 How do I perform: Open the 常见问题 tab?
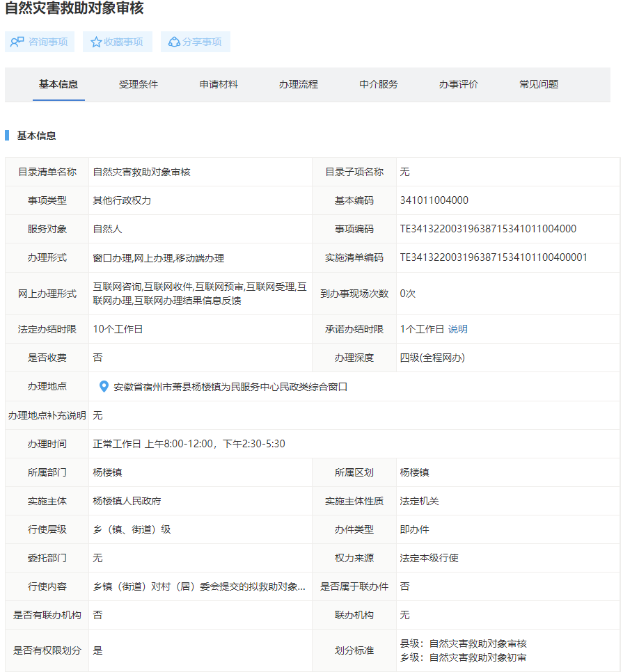539,84
